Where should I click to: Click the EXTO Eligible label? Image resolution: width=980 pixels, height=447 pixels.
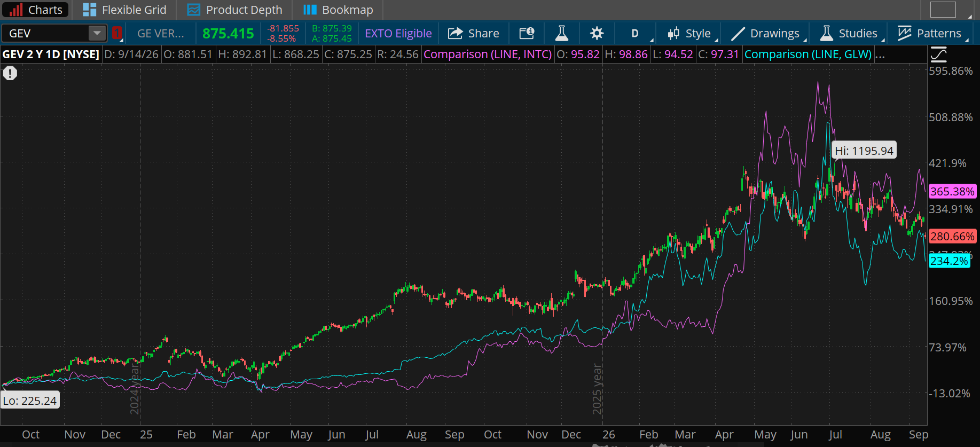tap(398, 33)
